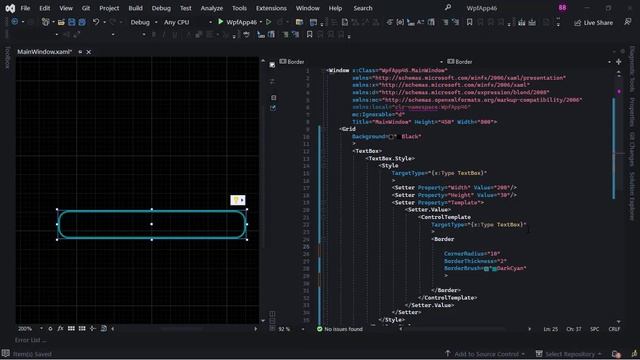This screenshot has height=360, width=640.
Task: Click the Ln: 25 status indicator
Action: [x=551, y=329]
